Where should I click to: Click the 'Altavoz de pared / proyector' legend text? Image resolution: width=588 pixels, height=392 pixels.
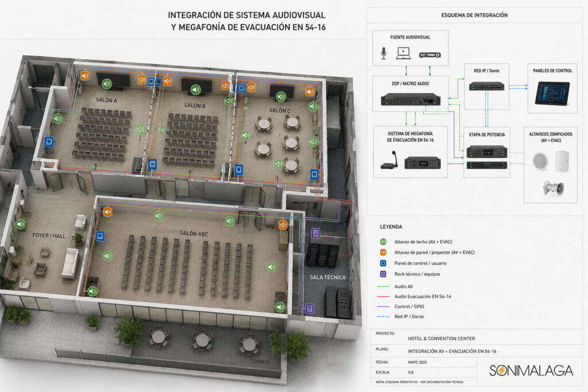(434, 252)
